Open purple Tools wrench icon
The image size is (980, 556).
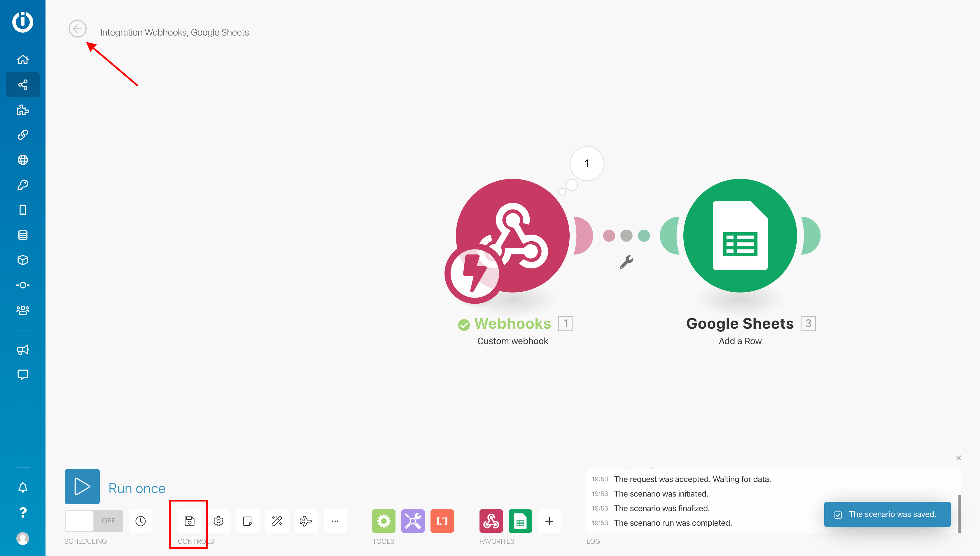[413, 521]
